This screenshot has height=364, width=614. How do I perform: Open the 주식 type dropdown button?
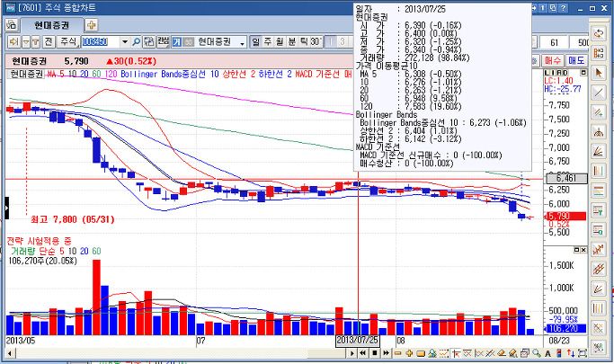(68, 41)
